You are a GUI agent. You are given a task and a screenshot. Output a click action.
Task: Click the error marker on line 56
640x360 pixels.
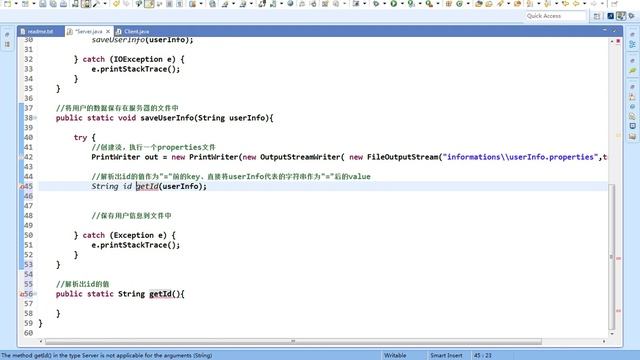22,294
